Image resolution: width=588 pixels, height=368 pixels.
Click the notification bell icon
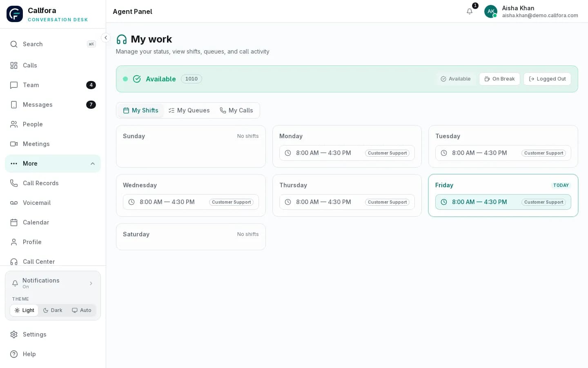(x=470, y=11)
